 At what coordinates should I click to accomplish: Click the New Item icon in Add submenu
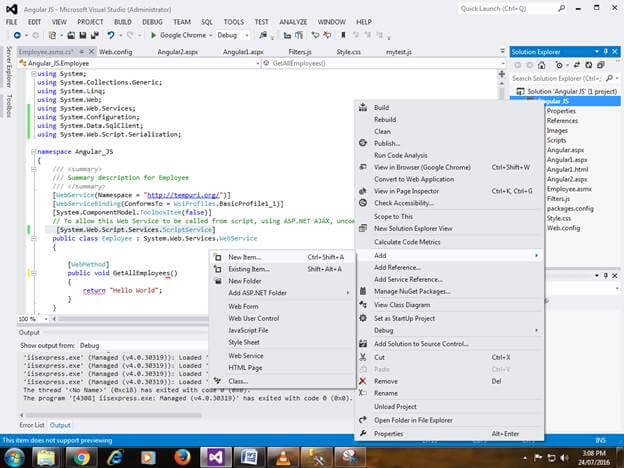point(216,257)
